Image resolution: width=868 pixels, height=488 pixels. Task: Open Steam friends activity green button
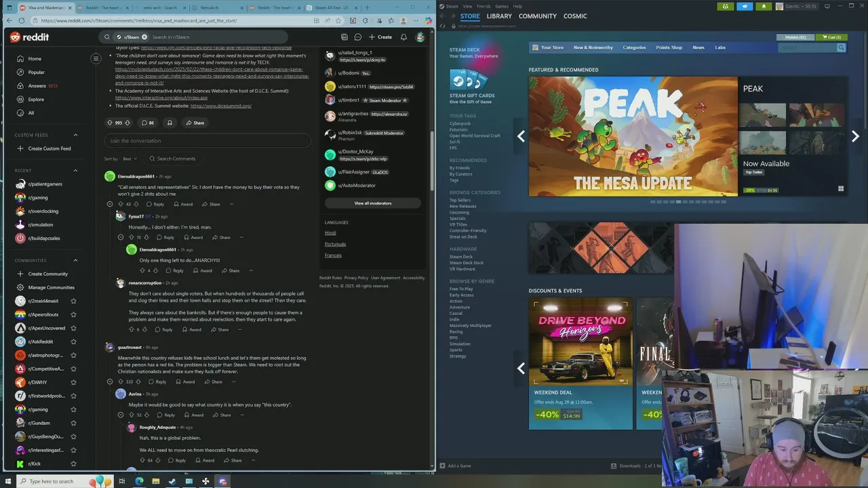point(726,6)
